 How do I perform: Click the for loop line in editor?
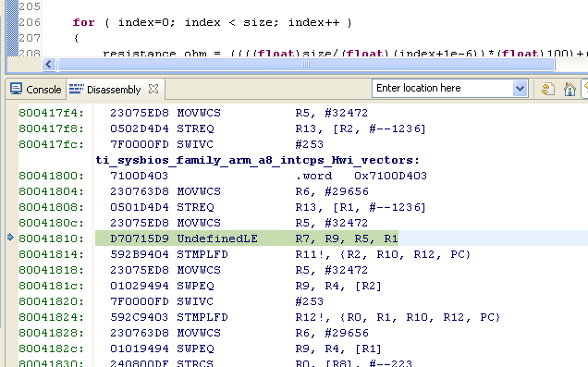tap(213, 22)
